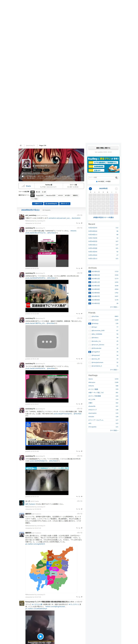Open the blog.livedoor.jp profile link
Viewport: 138px width, 644px height.
coord(36,173)
